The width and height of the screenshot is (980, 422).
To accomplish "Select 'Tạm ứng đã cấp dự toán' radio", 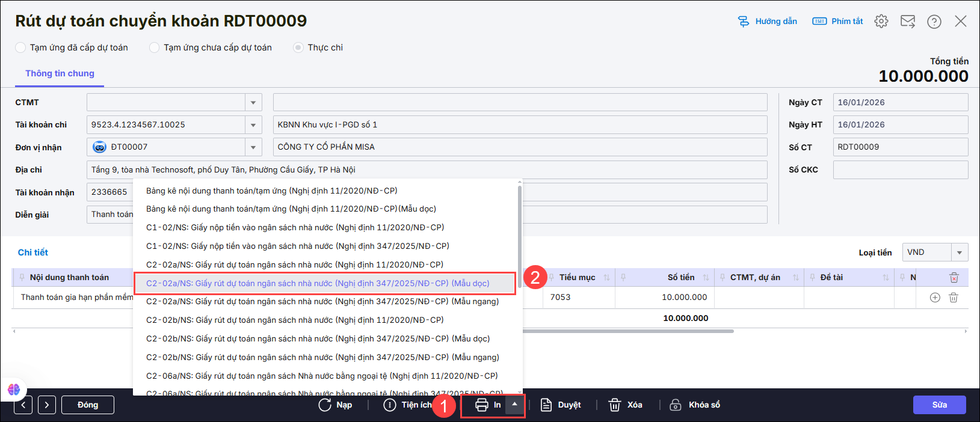I will coord(21,47).
